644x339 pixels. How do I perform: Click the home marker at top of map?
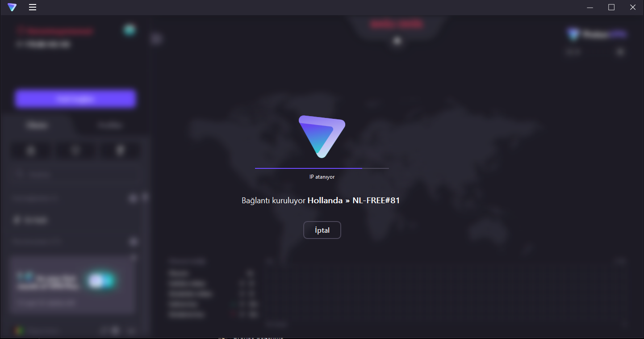[x=397, y=41]
